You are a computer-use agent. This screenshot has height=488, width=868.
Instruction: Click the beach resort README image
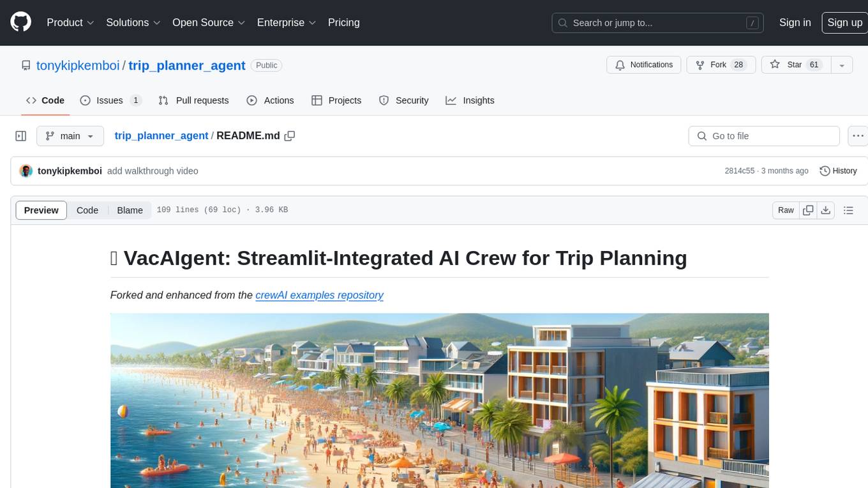point(439,400)
